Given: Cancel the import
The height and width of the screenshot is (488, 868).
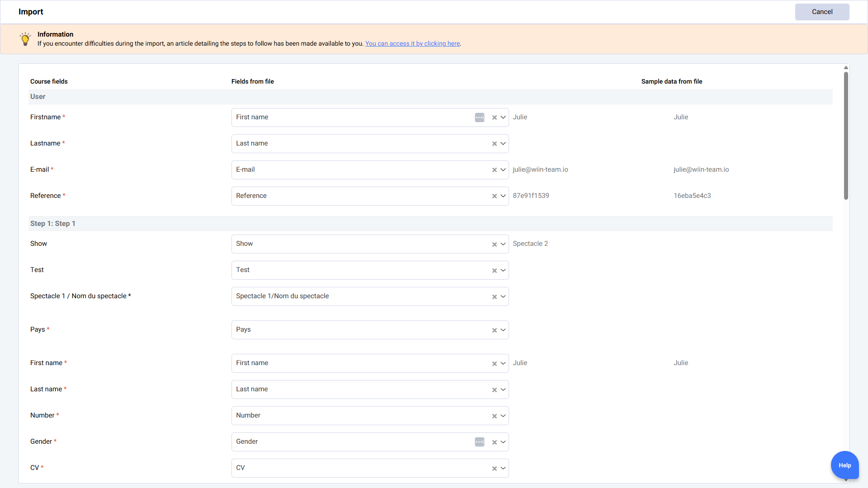Looking at the screenshot, I should 822,12.
